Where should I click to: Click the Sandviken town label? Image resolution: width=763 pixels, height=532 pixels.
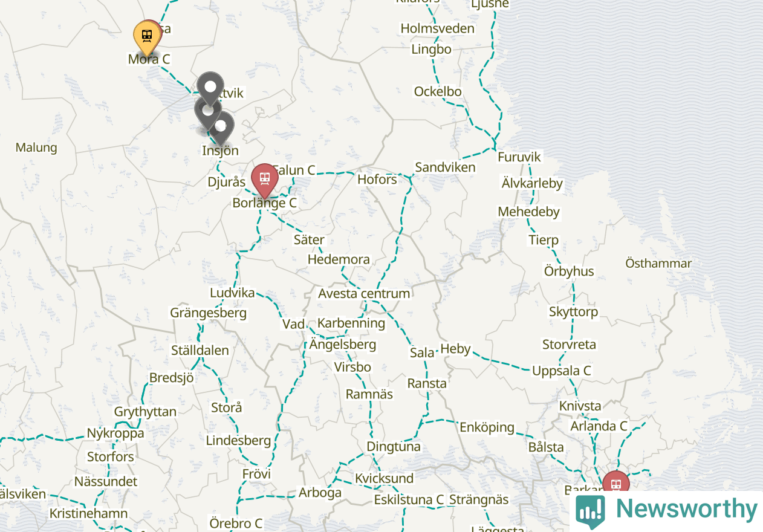(445, 167)
